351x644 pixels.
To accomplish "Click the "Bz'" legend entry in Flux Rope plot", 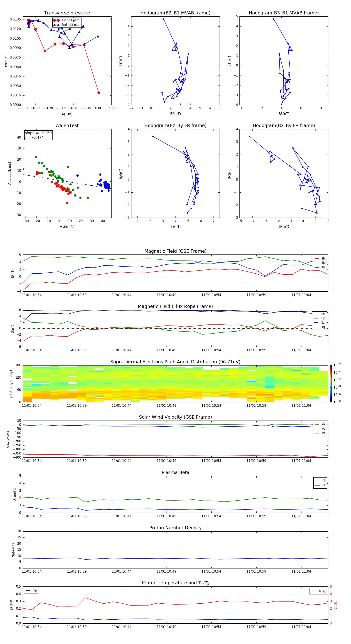I will (x=320, y=323).
